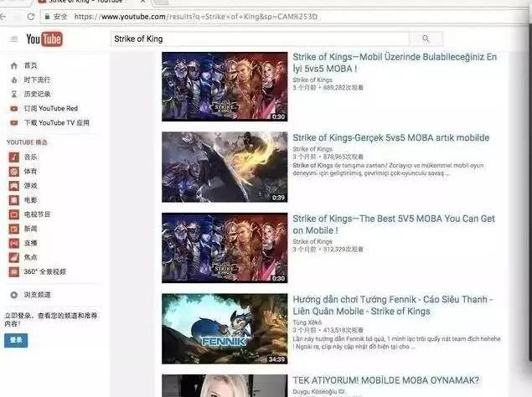Open 'Hướng dẫn chơi Tướng Fennik' video title
This screenshot has width=532, height=397.
pos(393,306)
